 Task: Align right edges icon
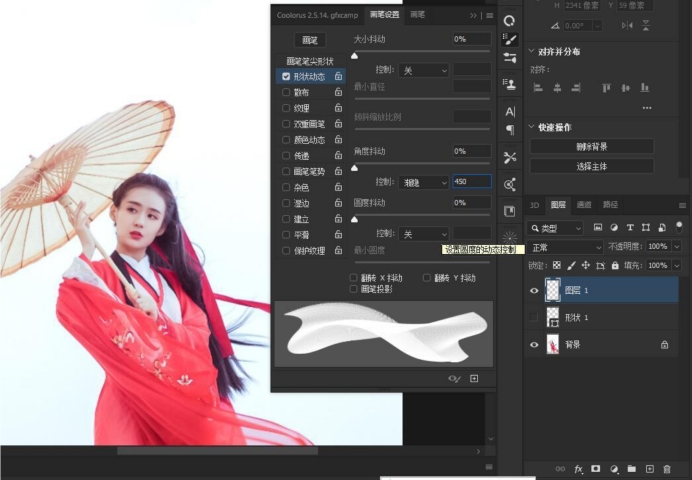click(575, 87)
